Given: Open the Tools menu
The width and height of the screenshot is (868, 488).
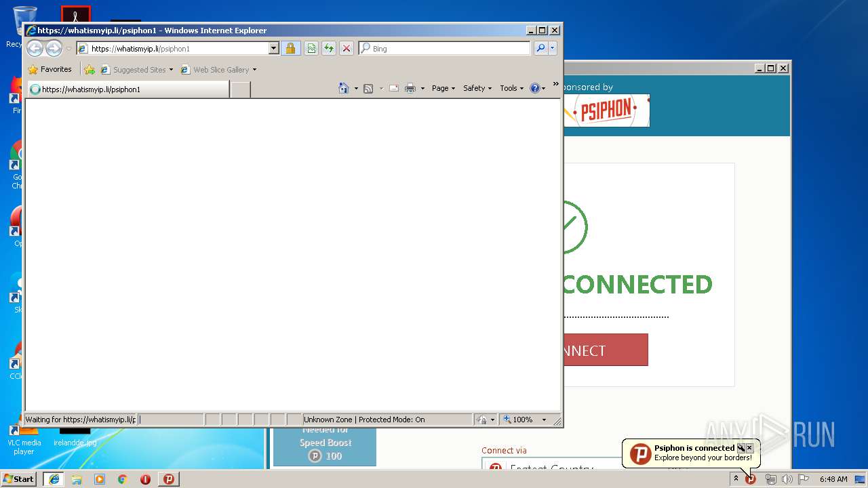Looking at the screenshot, I should (x=512, y=88).
